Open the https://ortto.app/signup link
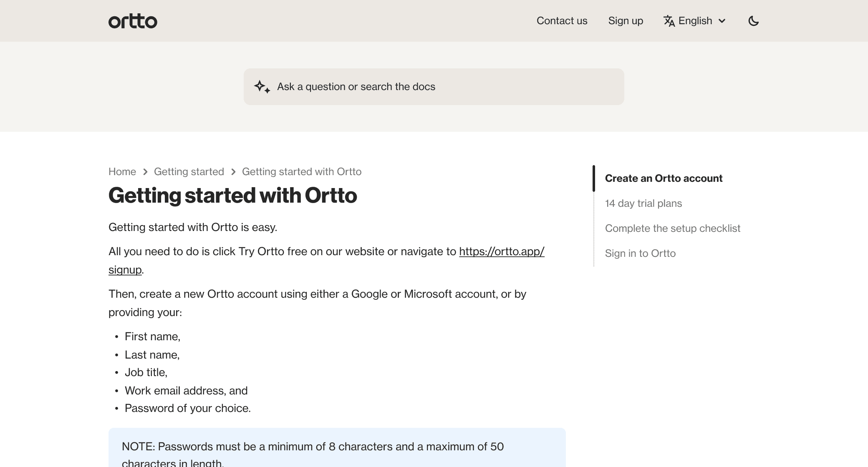 point(502,251)
